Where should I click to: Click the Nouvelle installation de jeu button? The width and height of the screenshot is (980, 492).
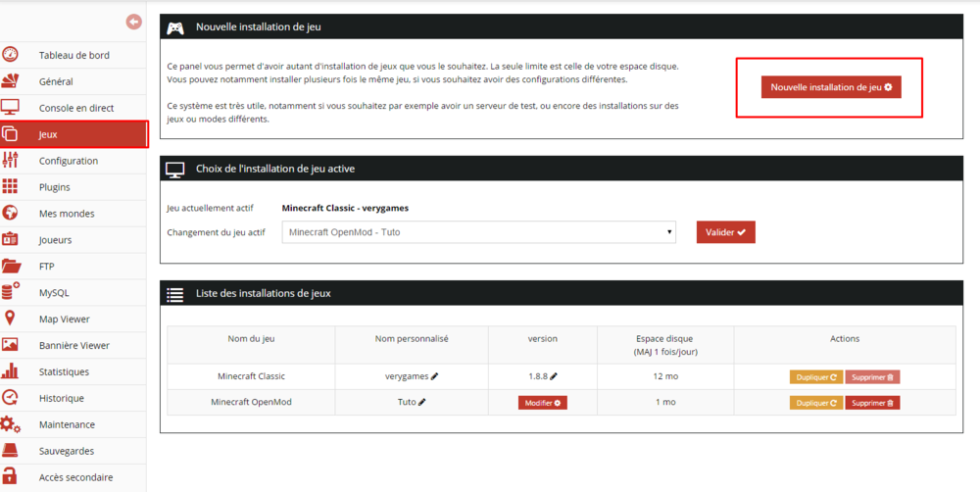pyautogui.click(x=830, y=87)
